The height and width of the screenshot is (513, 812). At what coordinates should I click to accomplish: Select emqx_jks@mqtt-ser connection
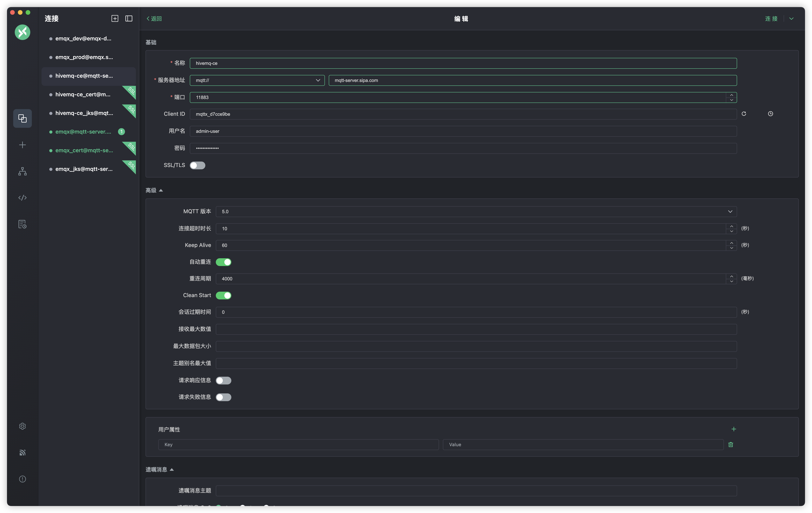coord(89,169)
